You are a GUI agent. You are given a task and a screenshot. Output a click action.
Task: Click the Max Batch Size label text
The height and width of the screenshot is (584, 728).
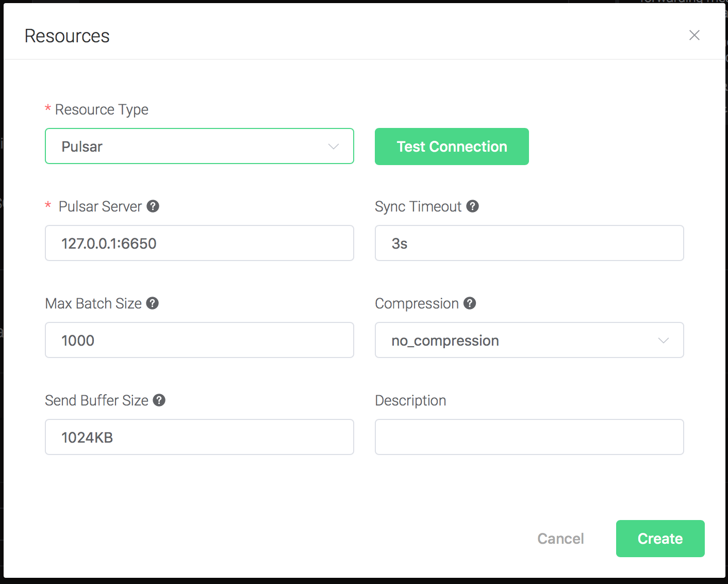click(x=93, y=303)
